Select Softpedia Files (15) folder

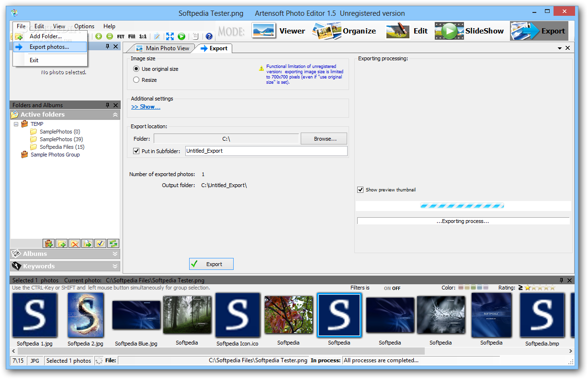point(62,147)
